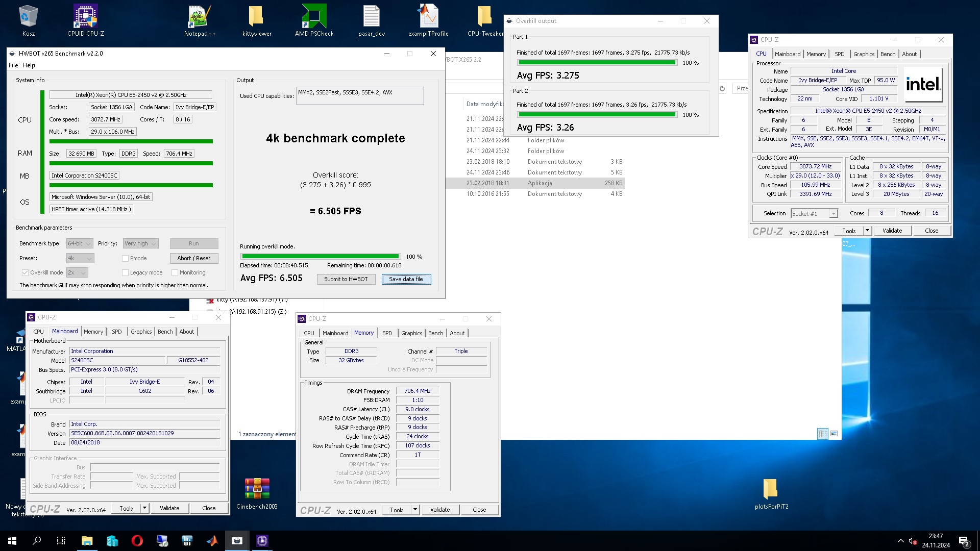980x551 pixels.
Task: Open the plotsForPiT2 desktop folder
Action: (x=771, y=493)
